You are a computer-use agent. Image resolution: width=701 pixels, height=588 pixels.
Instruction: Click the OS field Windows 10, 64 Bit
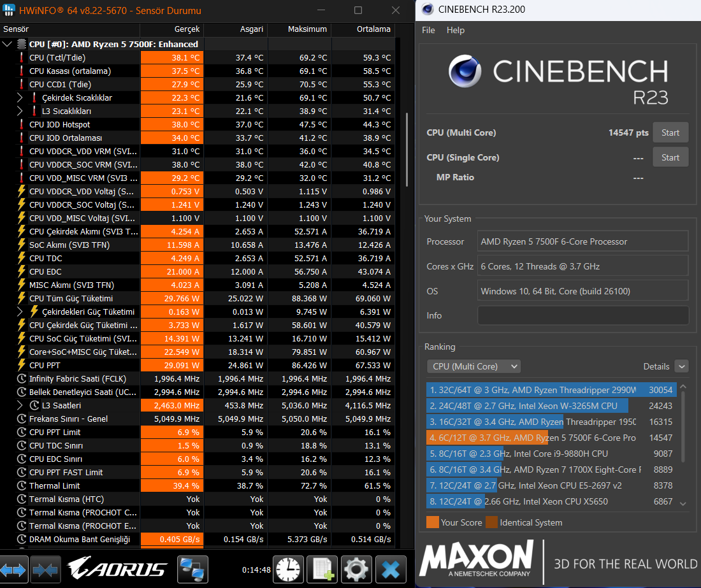[583, 291]
